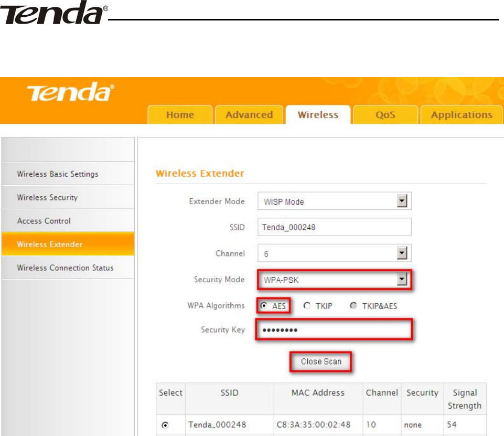Open the Home tab

(x=180, y=115)
